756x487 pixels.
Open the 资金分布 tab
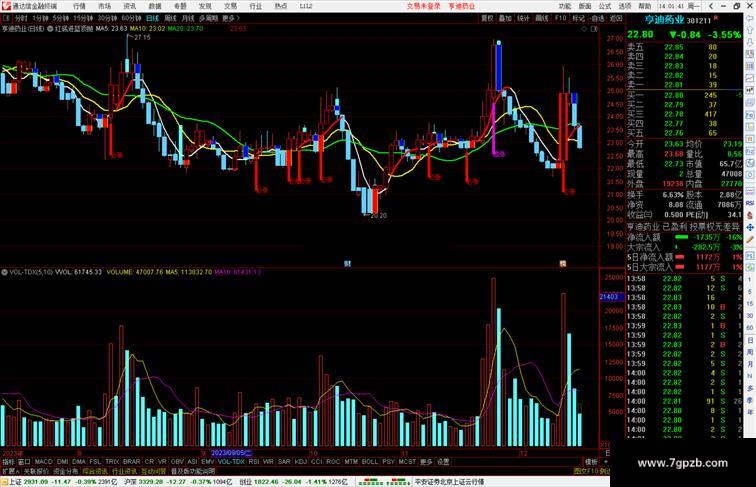click(x=66, y=472)
